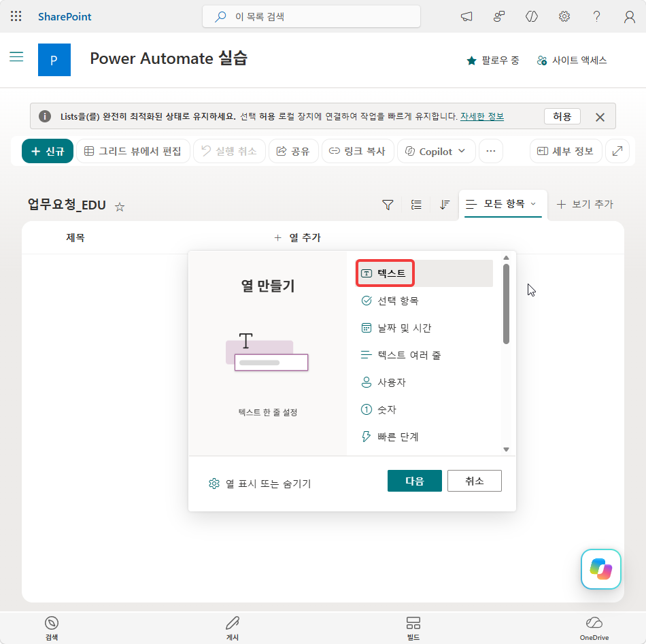The image size is (646, 644).
Task: Open the megaphone announcements icon
Action: [x=466, y=16]
